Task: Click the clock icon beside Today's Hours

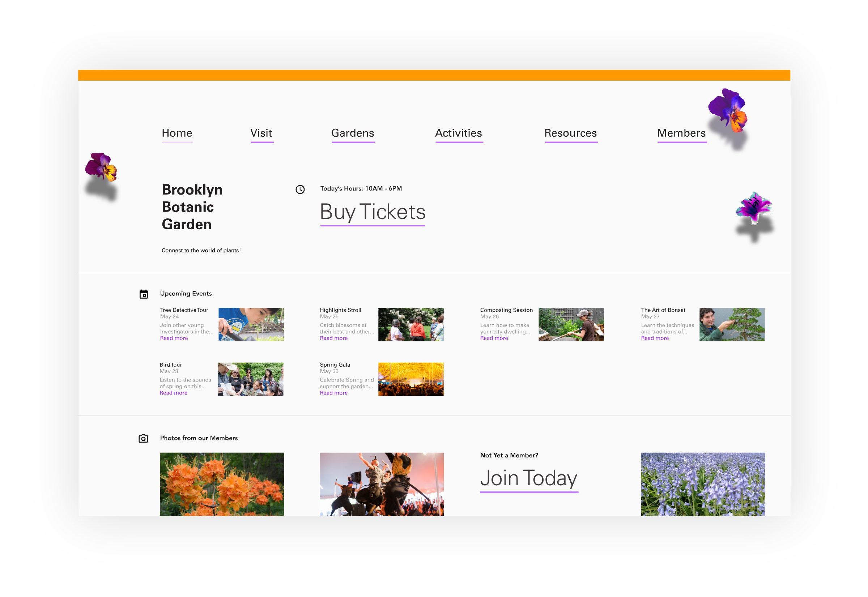Action: [300, 189]
